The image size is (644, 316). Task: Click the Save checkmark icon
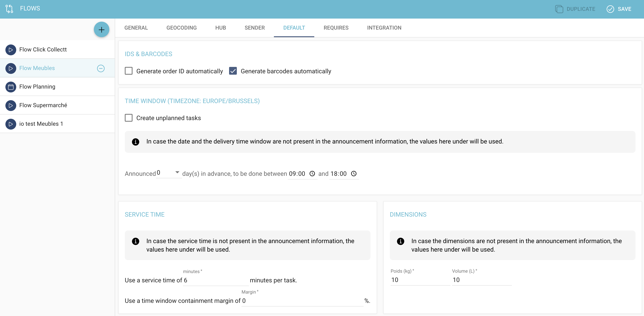tap(610, 9)
